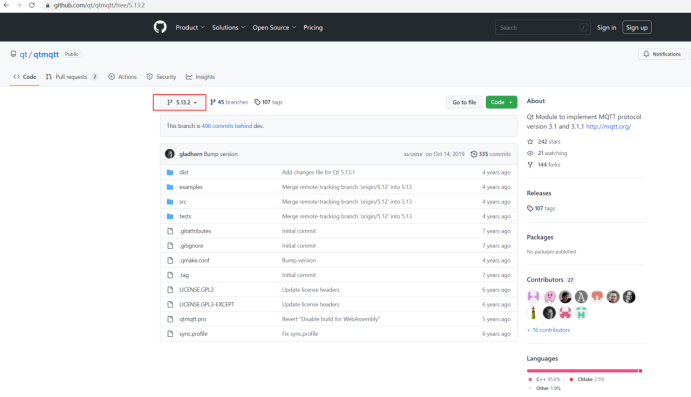This screenshot has width=691, height=397.
Task: Click the Revert "Disable build for WebAssembly" message
Action: tap(331, 319)
